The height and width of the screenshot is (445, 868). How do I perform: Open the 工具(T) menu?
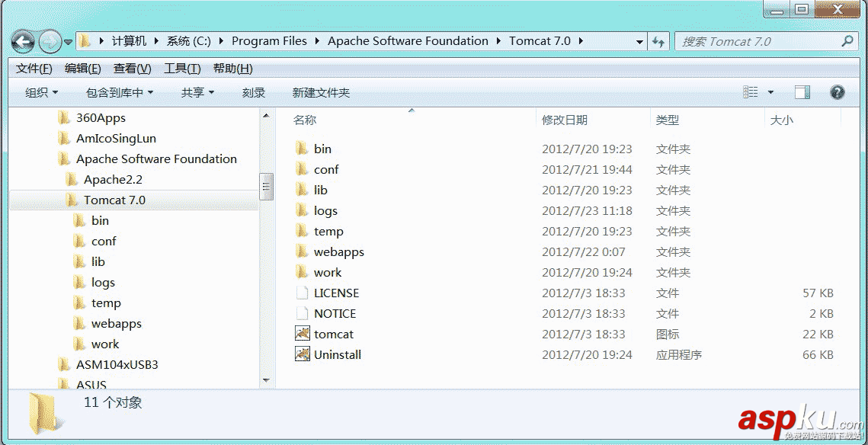click(x=182, y=69)
